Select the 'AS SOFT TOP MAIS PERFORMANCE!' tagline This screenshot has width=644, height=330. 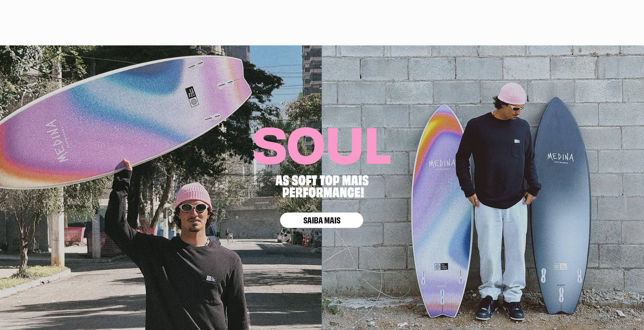click(x=322, y=186)
